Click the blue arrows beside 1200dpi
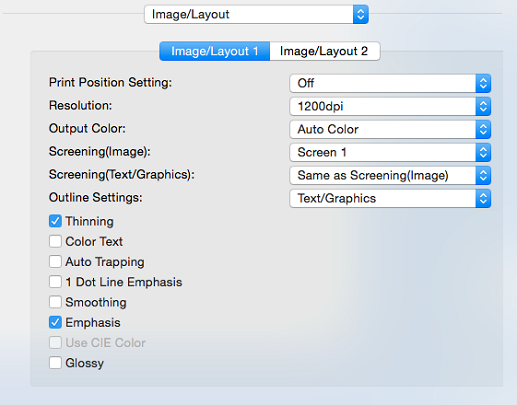 point(483,106)
